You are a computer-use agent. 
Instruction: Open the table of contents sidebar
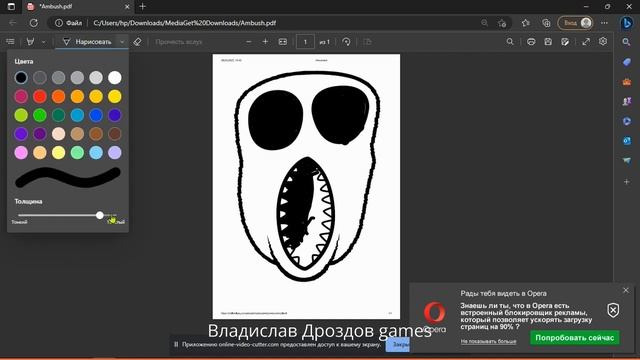point(10,42)
